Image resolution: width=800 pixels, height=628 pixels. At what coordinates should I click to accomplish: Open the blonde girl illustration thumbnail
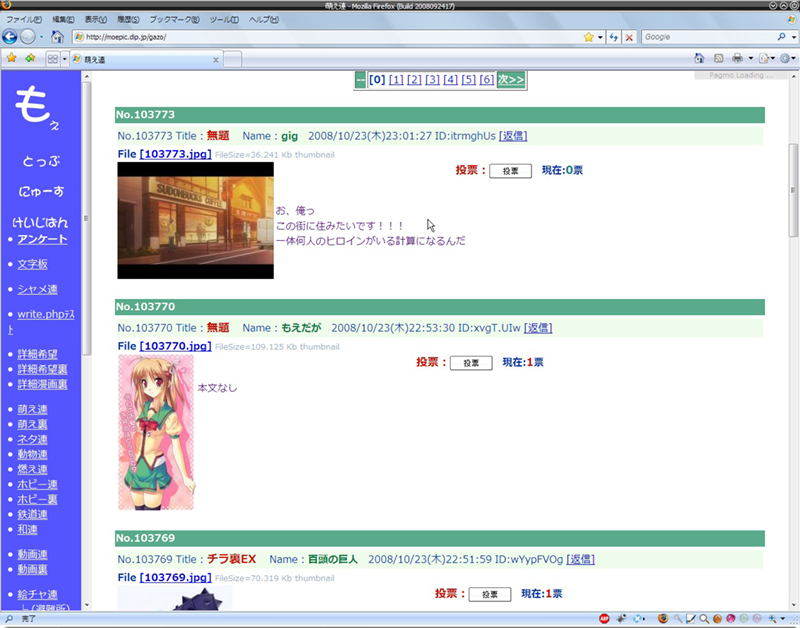tap(156, 432)
